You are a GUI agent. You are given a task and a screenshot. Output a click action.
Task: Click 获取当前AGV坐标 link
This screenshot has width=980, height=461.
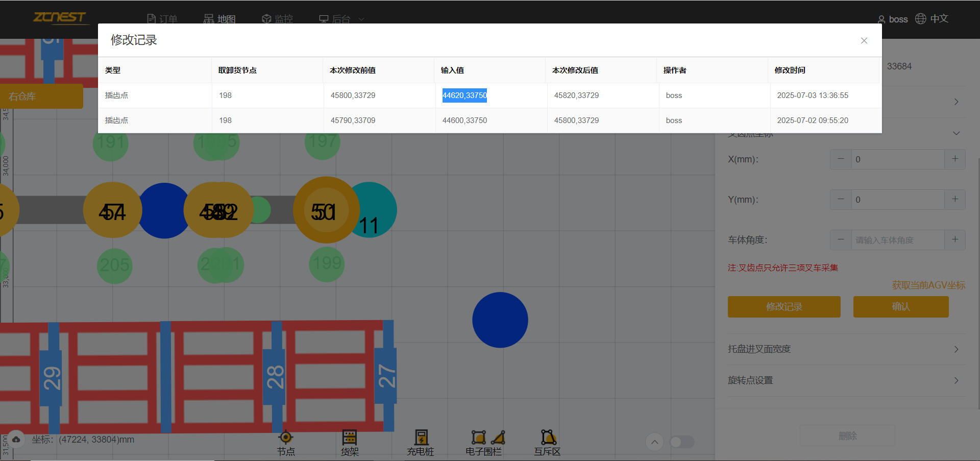[928, 285]
